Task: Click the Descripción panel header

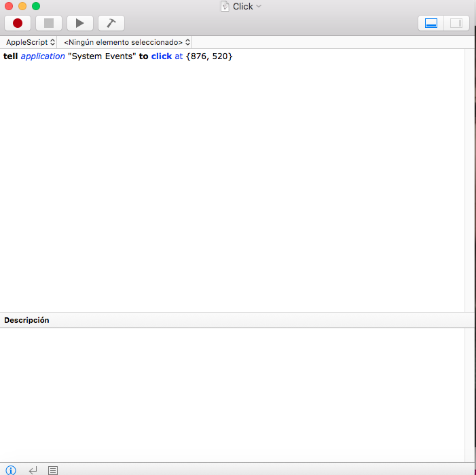Action: pos(27,320)
